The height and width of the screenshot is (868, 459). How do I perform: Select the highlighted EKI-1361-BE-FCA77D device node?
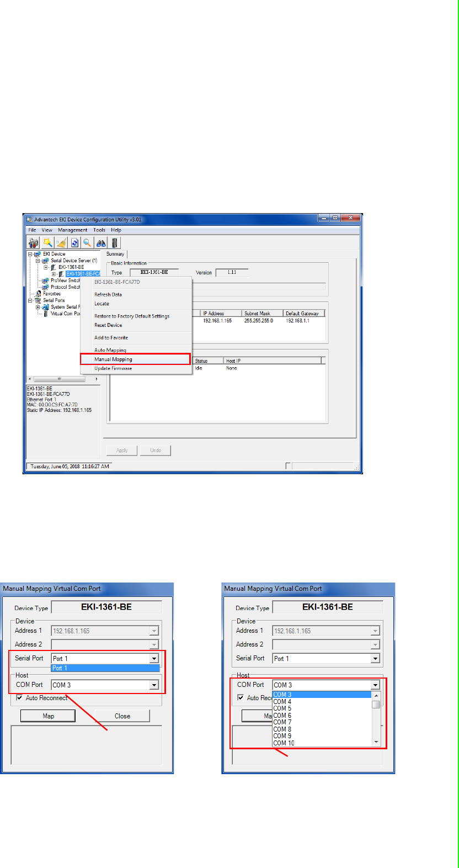tap(83, 274)
